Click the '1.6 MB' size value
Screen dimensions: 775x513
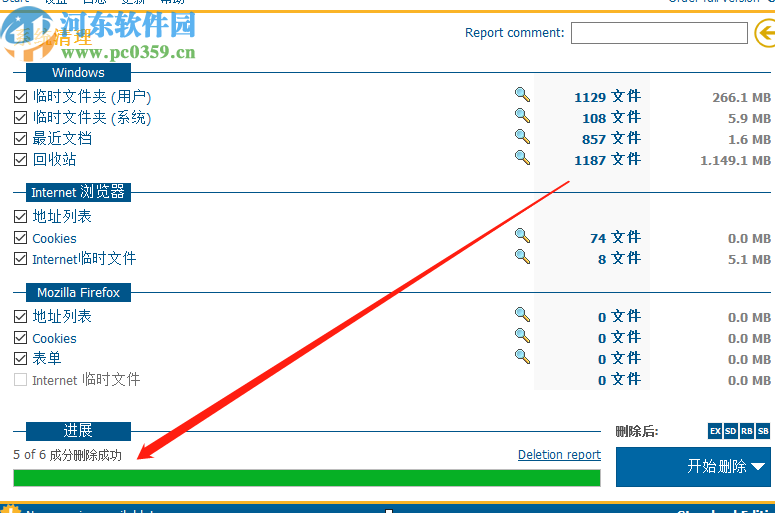(x=749, y=139)
